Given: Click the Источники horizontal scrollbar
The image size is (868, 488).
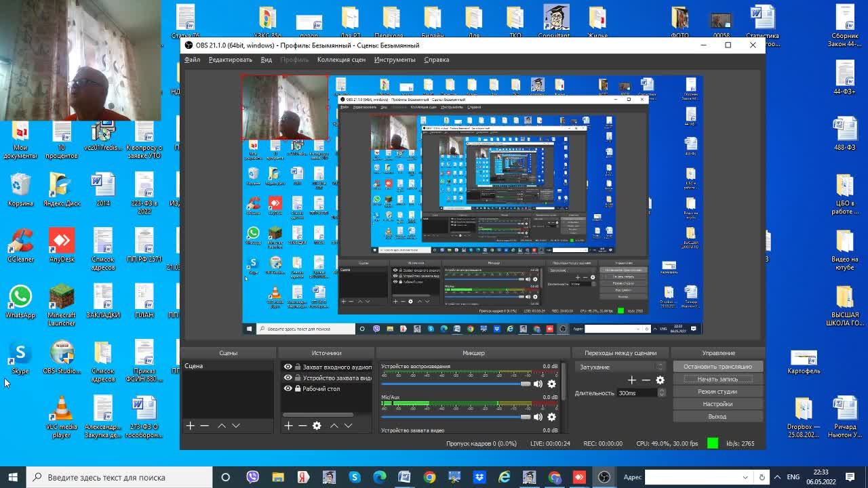Looking at the screenshot, I should (x=318, y=414).
